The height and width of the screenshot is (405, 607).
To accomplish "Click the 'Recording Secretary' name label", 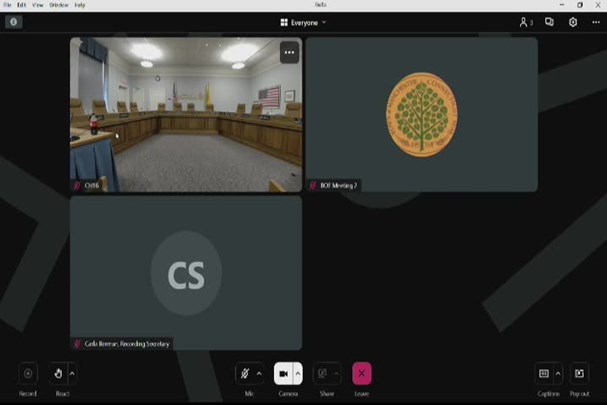I will [x=127, y=344].
